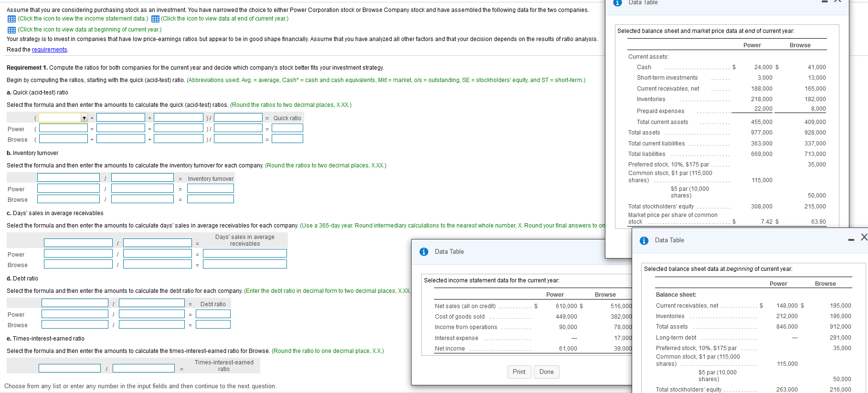Open the requirements link

point(50,50)
